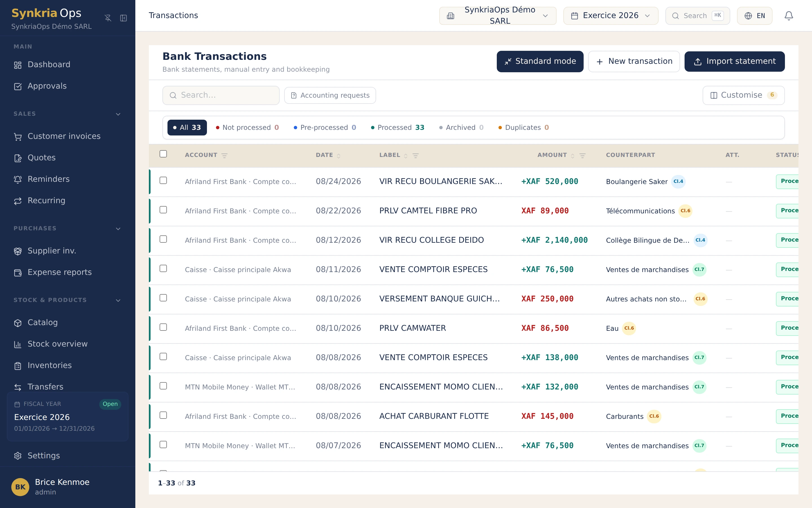The width and height of the screenshot is (812, 508).
Task: Click Import statement button
Action: [734, 62]
